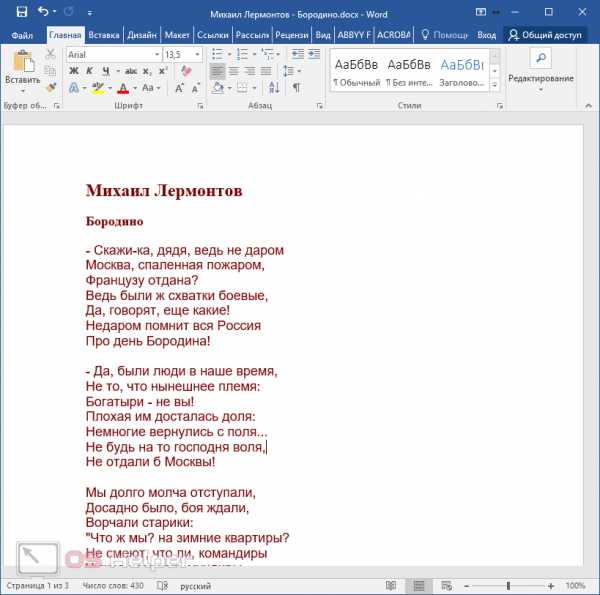Apply the Обычный style
Screen dimensions: 600x595
[x=356, y=71]
